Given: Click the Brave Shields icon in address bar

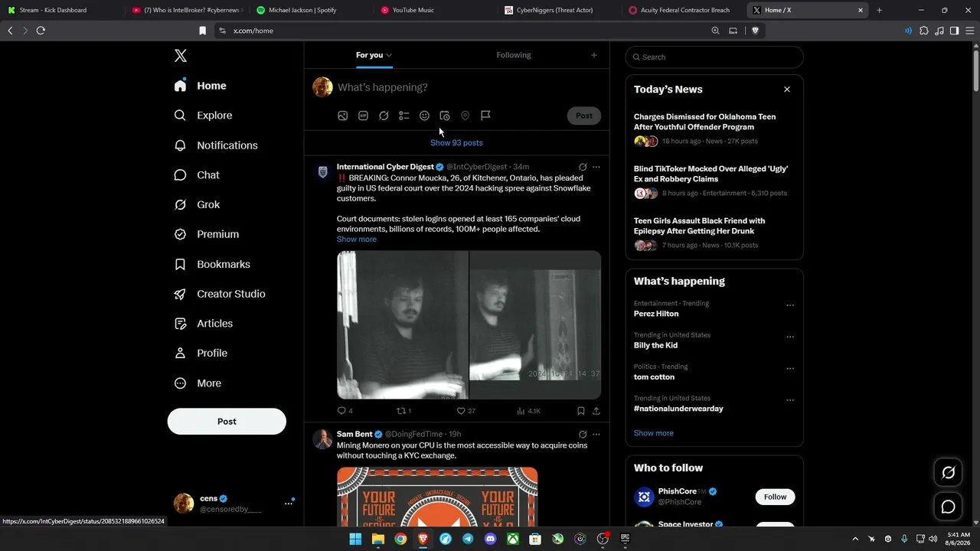Looking at the screenshot, I should pyautogui.click(x=755, y=31).
